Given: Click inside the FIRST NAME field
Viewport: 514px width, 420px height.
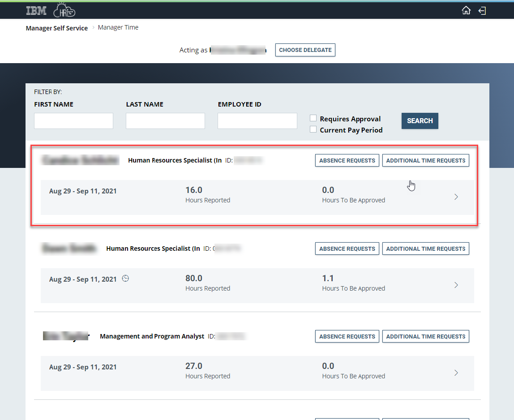Looking at the screenshot, I should tap(73, 121).
